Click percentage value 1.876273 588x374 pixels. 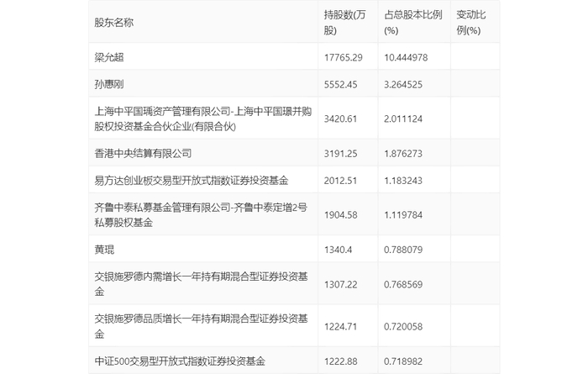403,154
